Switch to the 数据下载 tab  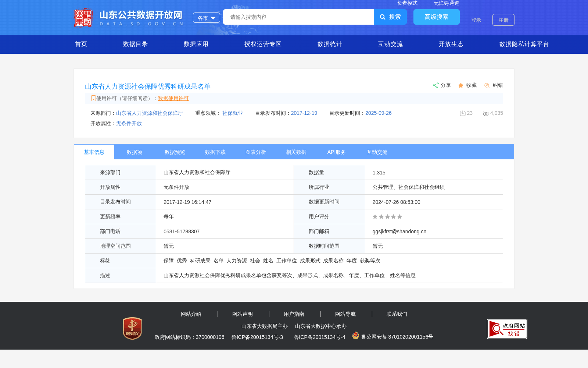click(215, 152)
